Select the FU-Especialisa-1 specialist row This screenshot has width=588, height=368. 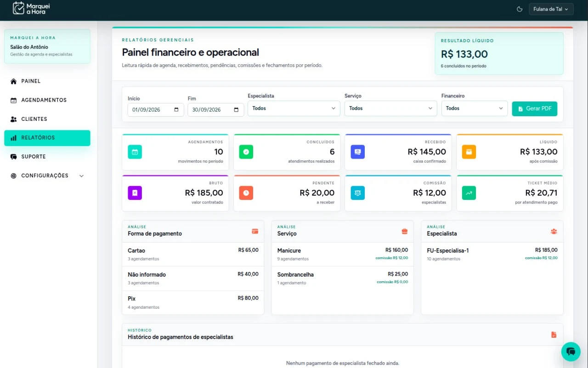point(492,255)
